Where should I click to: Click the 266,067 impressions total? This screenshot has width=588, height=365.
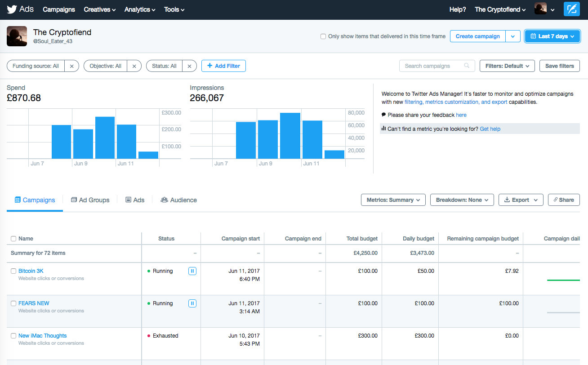click(x=207, y=98)
